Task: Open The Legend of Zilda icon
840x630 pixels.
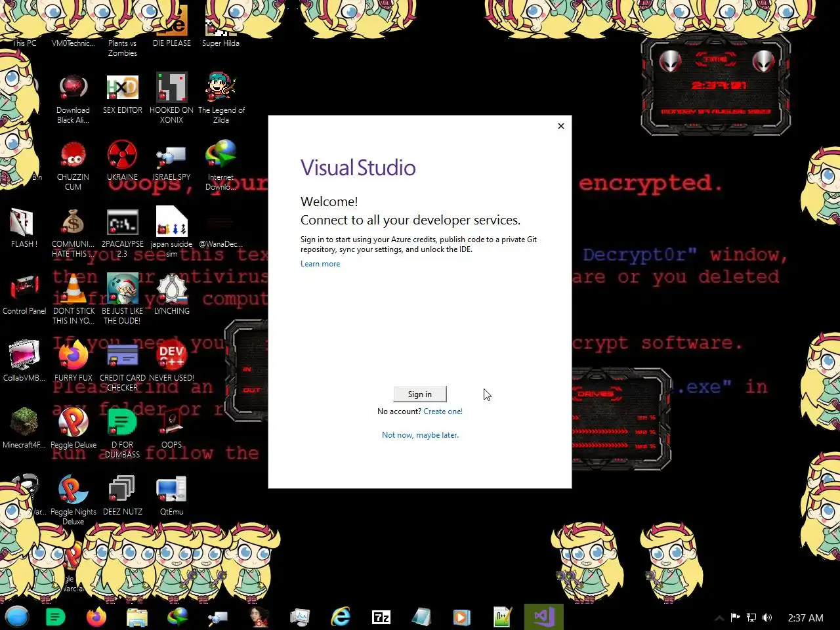Action: [221, 98]
